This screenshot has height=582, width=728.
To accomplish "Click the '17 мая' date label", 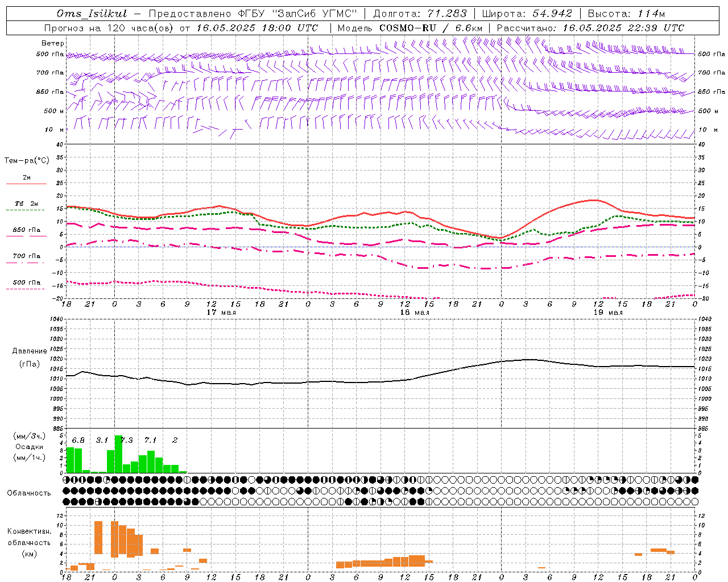I will coord(221,313).
